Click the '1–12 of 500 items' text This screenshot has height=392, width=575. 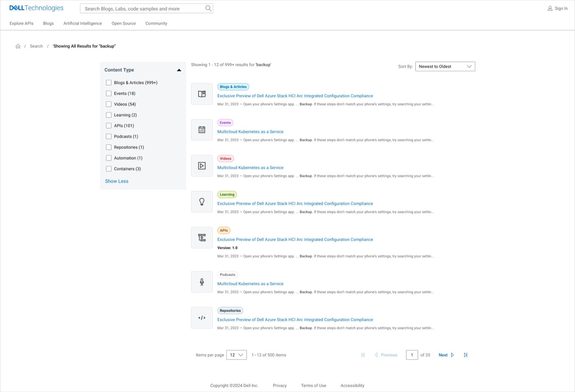click(x=269, y=355)
